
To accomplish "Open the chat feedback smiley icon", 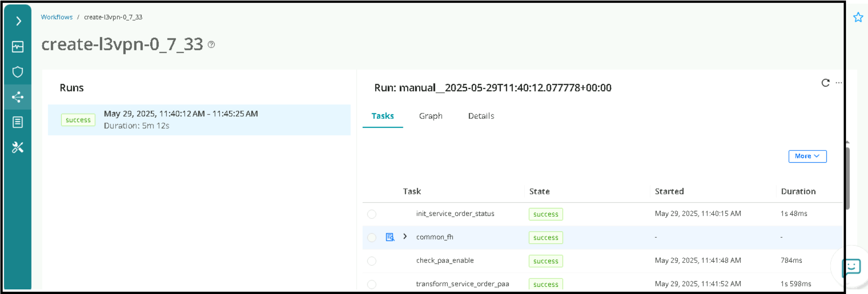I will 852,267.
